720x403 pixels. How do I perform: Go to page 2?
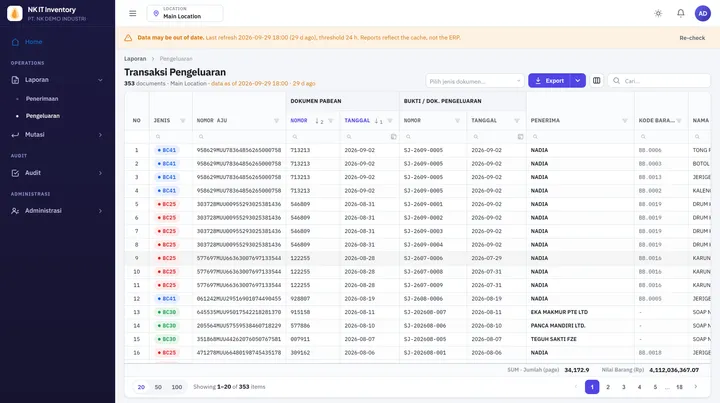608,387
